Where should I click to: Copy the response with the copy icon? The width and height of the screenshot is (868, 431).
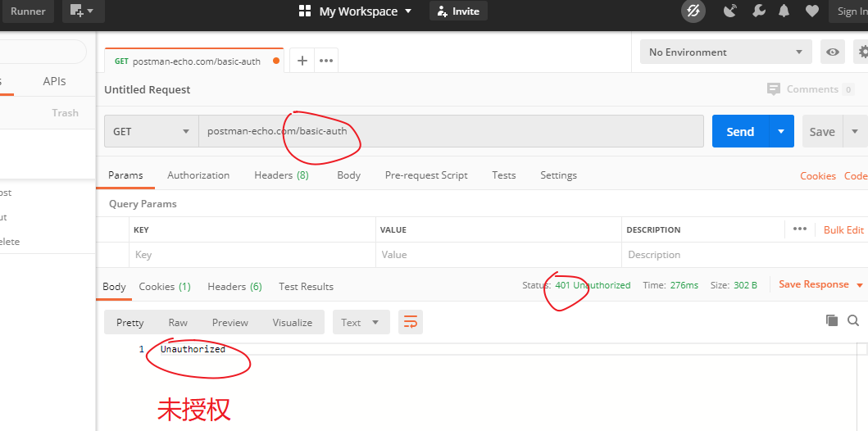point(831,320)
